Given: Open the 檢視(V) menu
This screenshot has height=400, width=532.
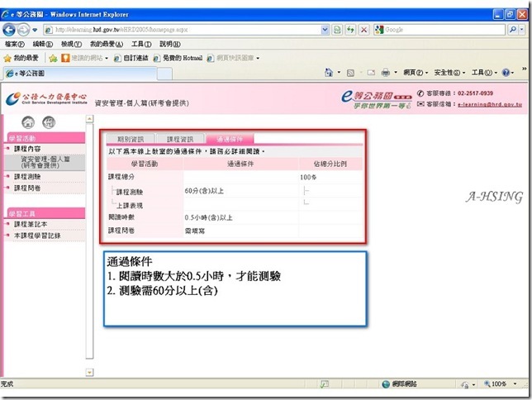Looking at the screenshot, I should (x=71, y=44).
